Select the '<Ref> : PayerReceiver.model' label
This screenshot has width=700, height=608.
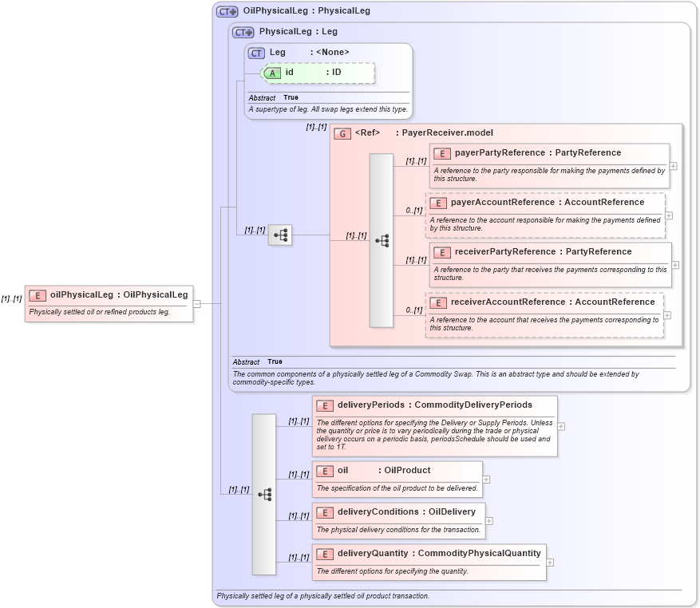[424, 132]
